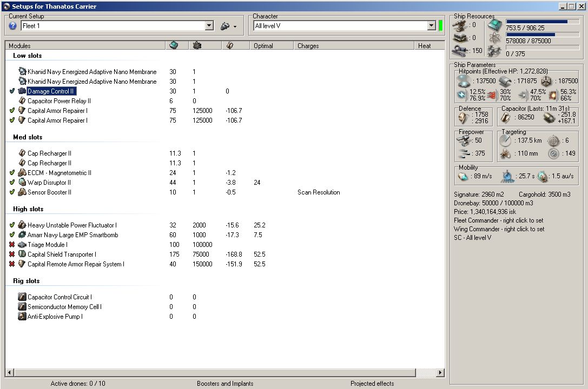Open the Projected effects panel
The height and width of the screenshot is (389, 588).
[x=372, y=384]
